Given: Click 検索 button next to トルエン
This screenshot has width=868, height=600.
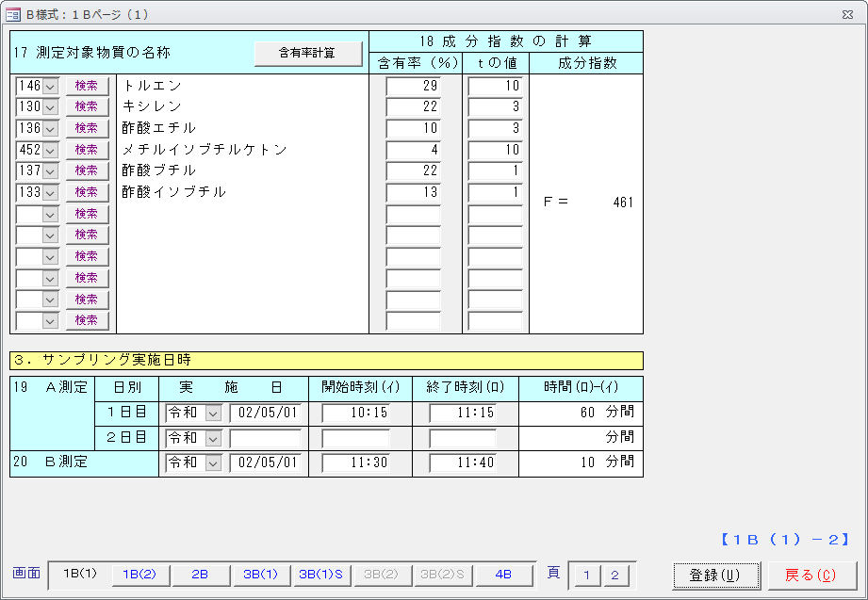Looking at the screenshot, I should [x=87, y=85].
